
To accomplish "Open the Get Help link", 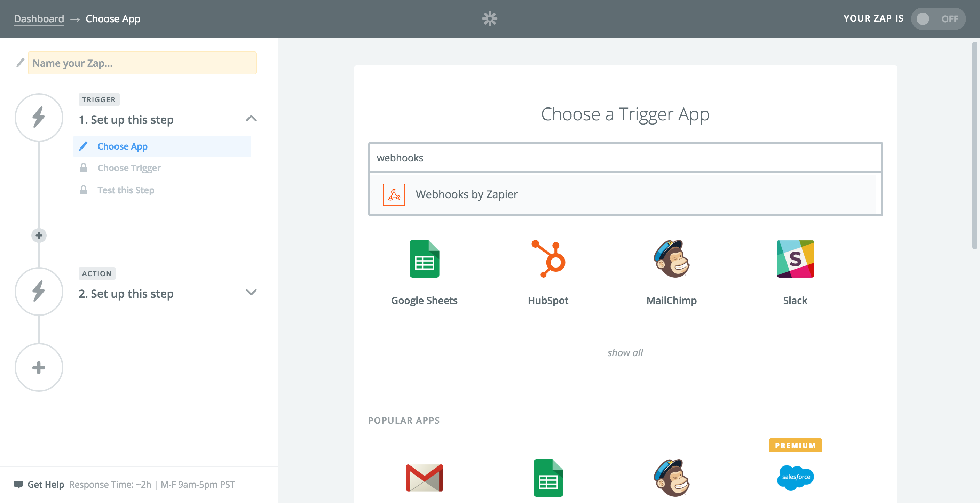I will click(x=46, y=484).
